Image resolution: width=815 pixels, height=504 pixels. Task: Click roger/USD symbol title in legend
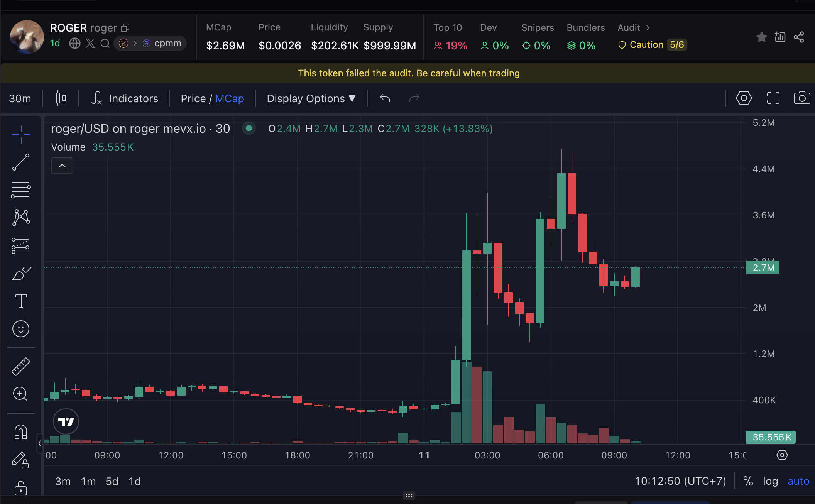click(x=140, y=129)
